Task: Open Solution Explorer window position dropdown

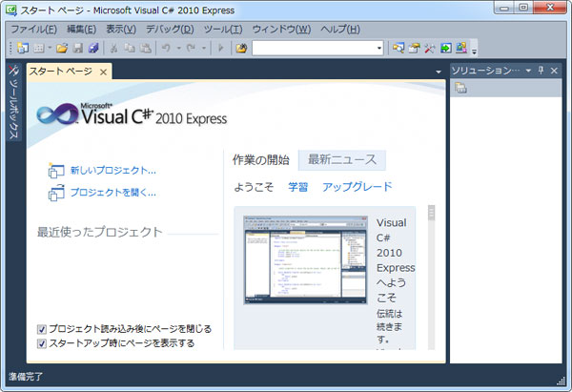Action: 528,71
